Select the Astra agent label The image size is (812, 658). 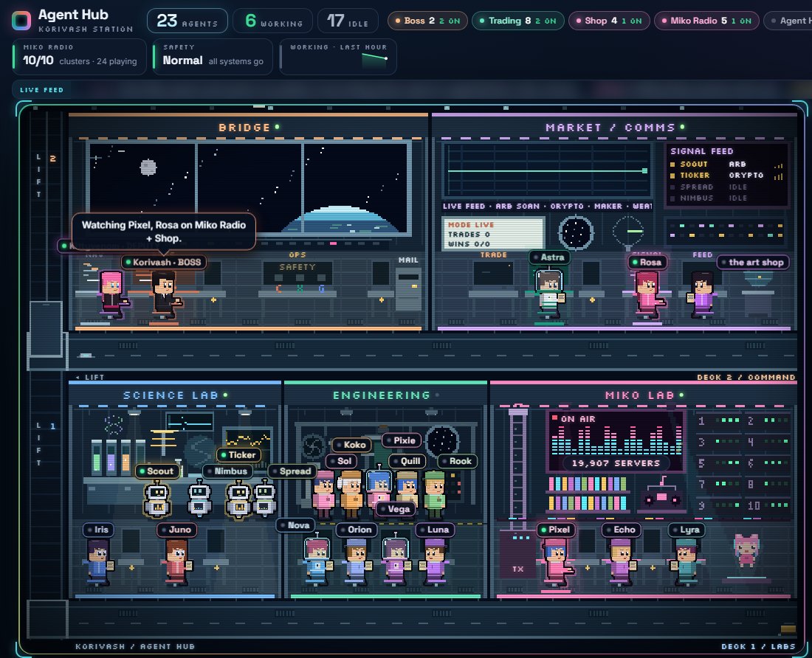tap(549, 257)
